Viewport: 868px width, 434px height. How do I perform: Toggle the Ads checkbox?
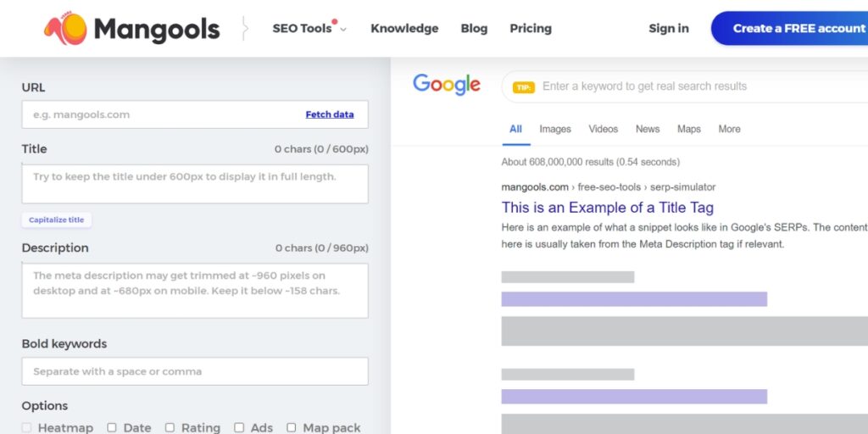(x=239, y=427)
